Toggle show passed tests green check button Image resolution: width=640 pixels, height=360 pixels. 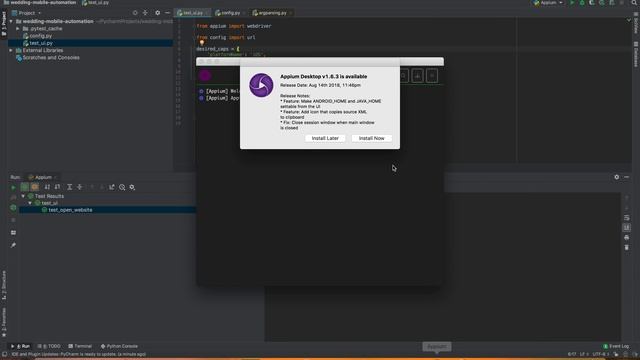24,187
